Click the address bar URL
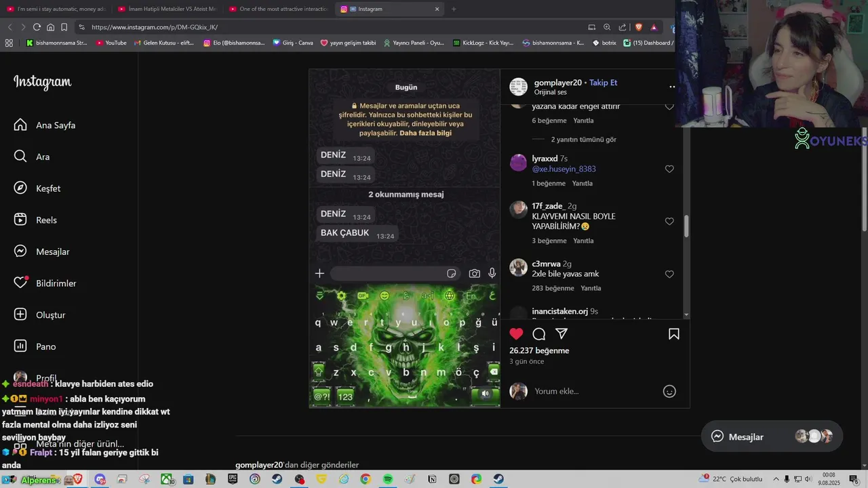Screen dimensions: 868x488 (x=155, y=27)
